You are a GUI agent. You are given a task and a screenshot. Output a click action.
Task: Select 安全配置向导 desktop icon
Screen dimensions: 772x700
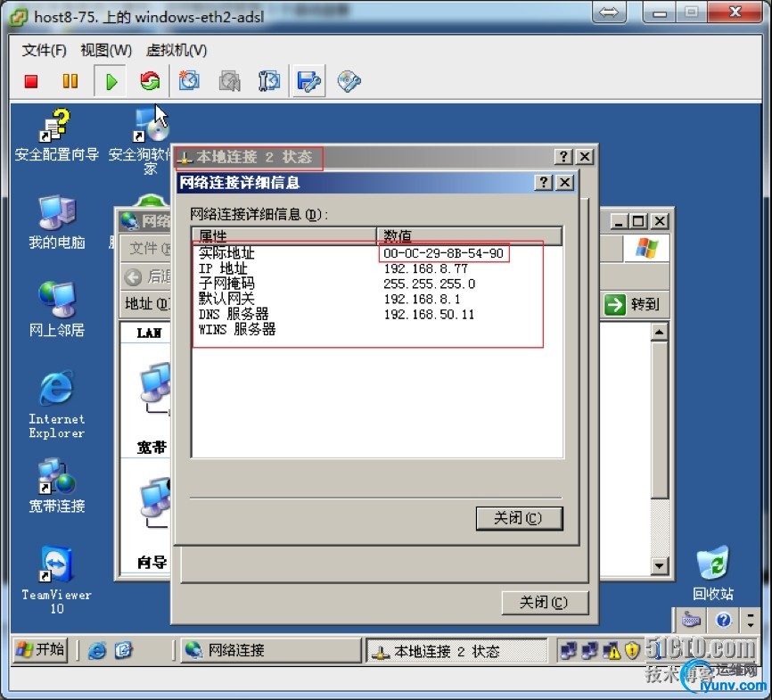click(56, 135)
